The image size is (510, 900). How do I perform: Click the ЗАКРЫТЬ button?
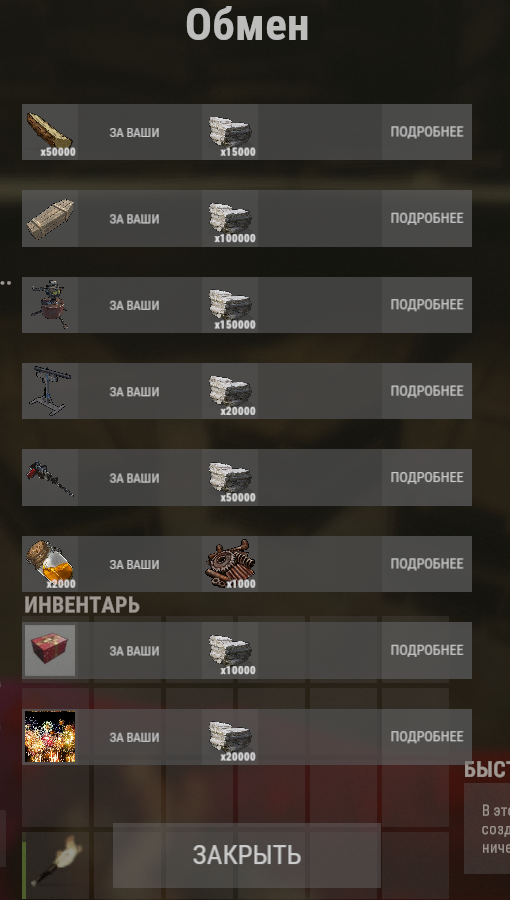pyautogui.click(x=247, y=855)
